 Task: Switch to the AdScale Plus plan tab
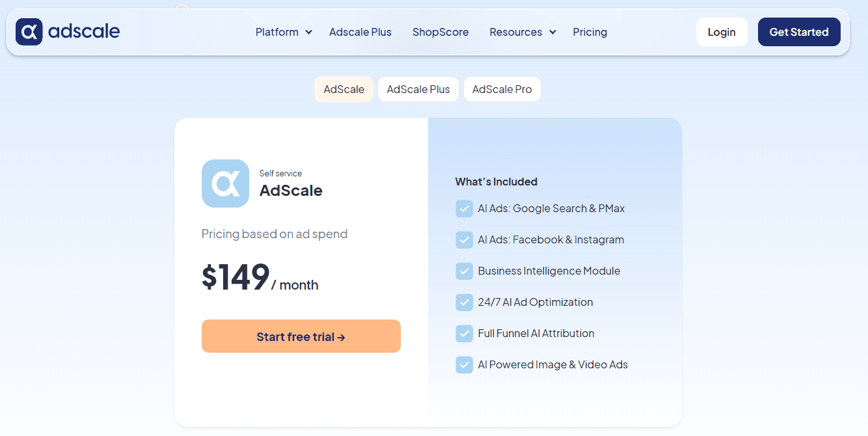click(x=418, y=89)
